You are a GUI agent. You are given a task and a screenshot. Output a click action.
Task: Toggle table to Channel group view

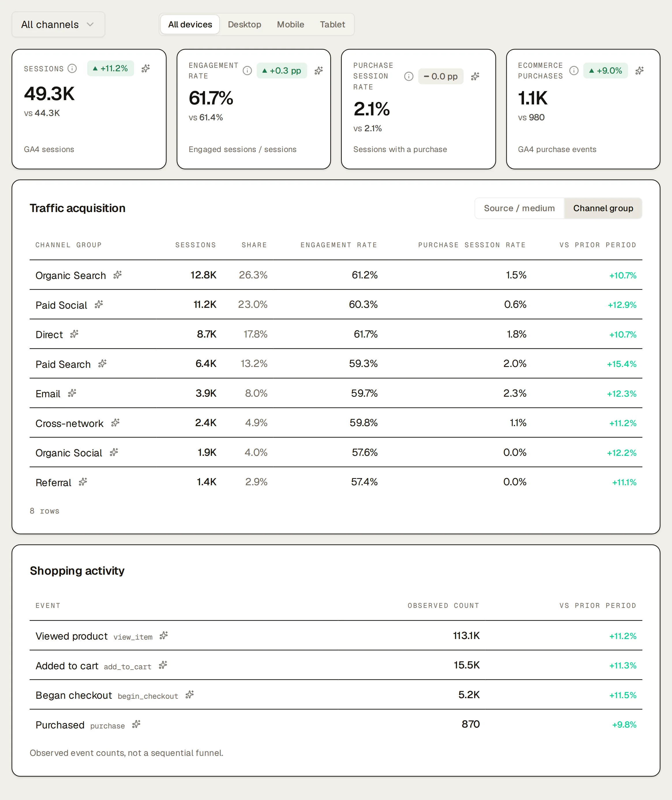pyautogui.click(x=603, y=209)
